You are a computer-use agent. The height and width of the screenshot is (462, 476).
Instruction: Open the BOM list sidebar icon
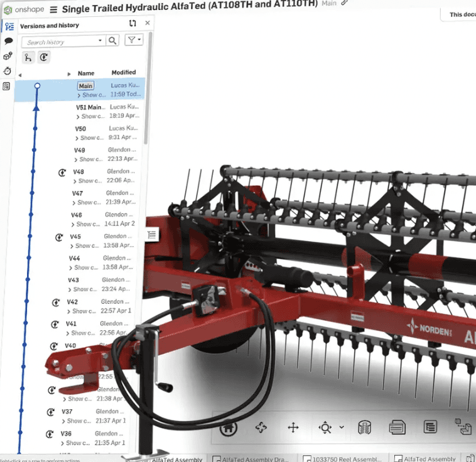point(6,86)
